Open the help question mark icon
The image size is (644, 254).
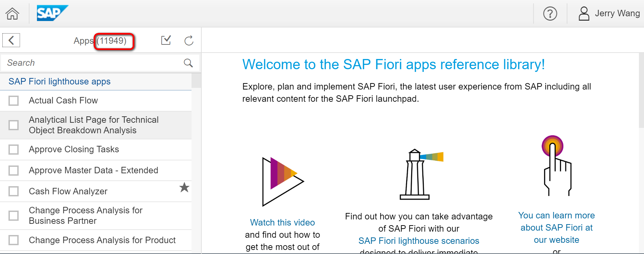tap(550, 14)
